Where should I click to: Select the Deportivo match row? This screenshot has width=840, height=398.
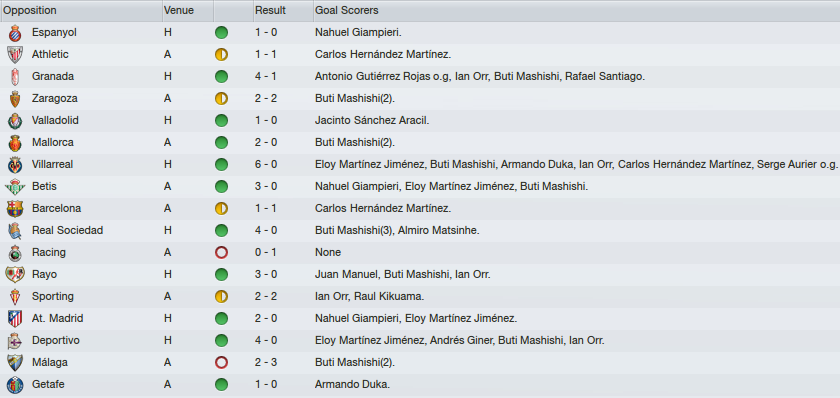(420, 341)
